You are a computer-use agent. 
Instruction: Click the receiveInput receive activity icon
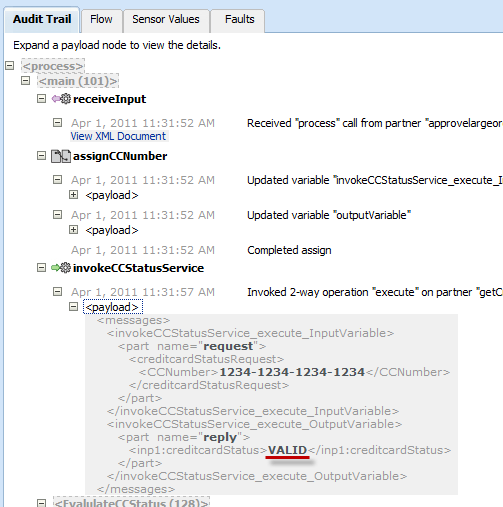61,99
